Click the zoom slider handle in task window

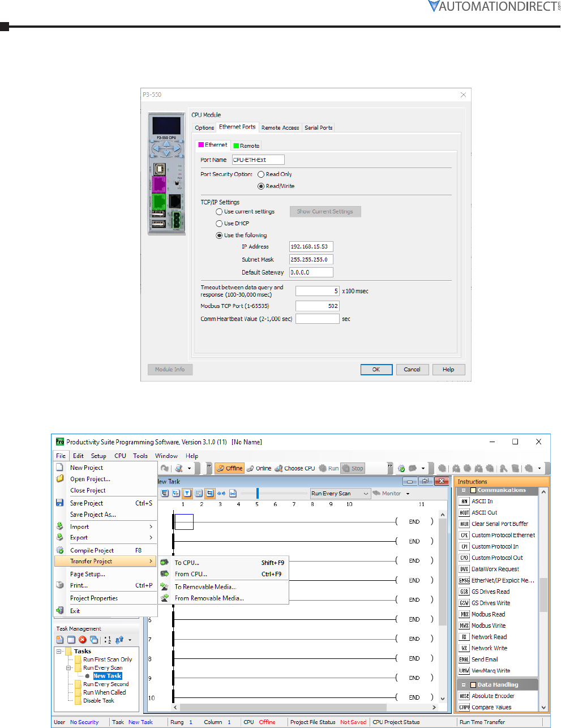(x=257, y=494)
